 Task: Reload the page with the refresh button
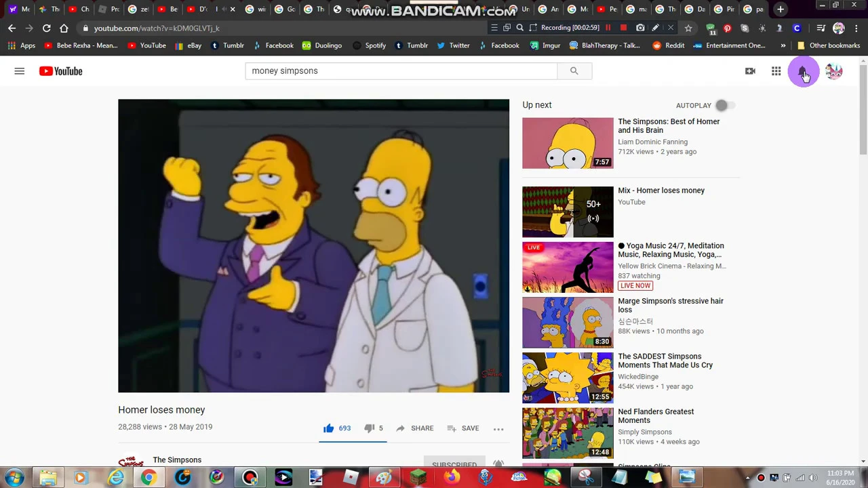click(46, 28)
